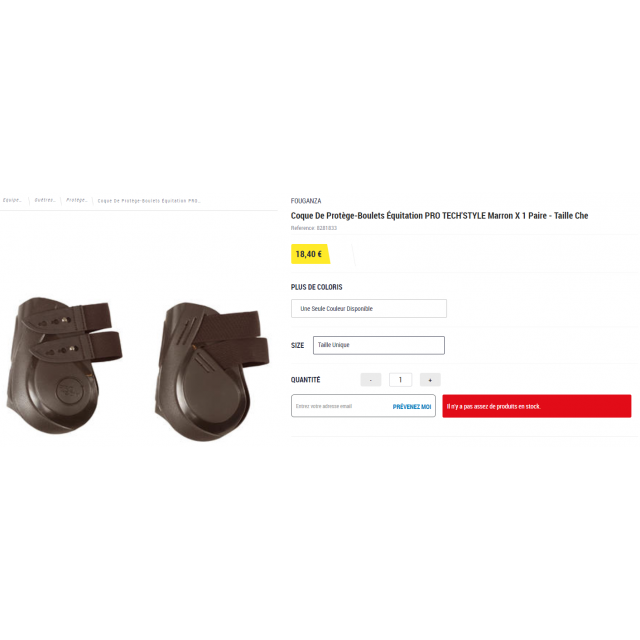
Task: Click the product title Coque De Protège-Boulets
Action: pyautogui.click(x=439, y=216)
